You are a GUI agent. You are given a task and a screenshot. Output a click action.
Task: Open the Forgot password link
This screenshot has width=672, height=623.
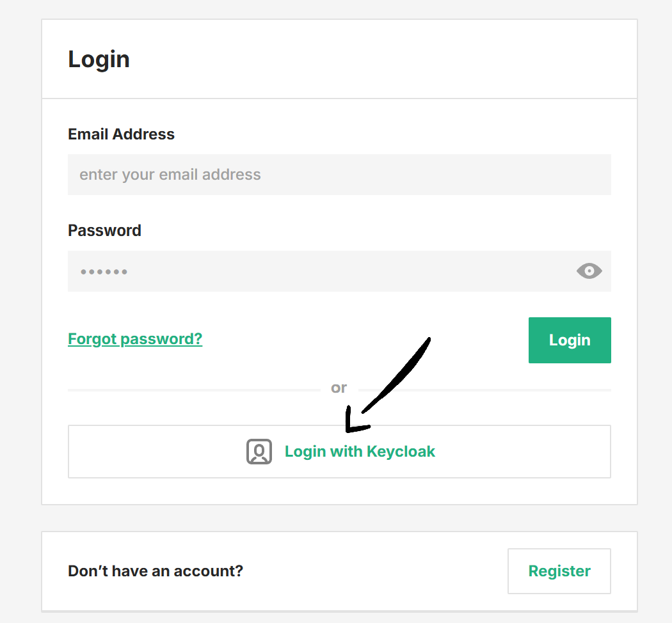(134, 338)
